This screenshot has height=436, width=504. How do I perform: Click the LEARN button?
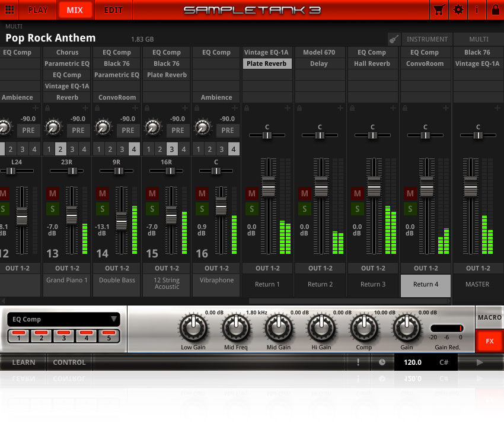pyautogui.click(x=24, y=362)
